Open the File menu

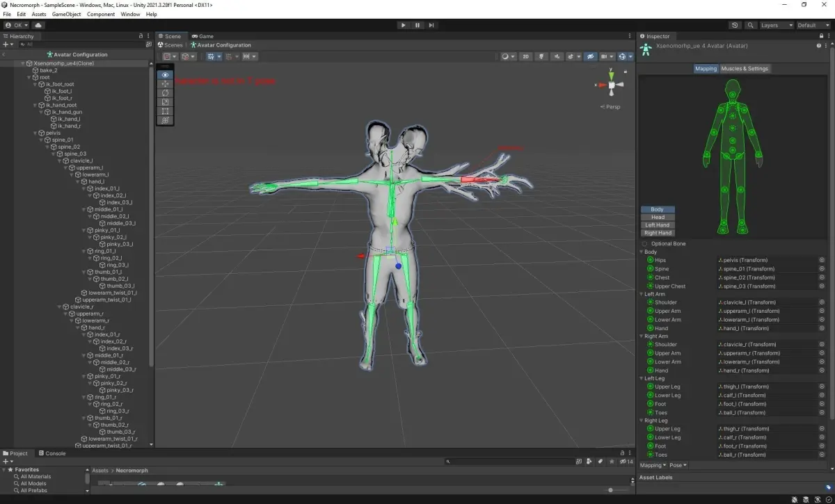click(8, 14)
